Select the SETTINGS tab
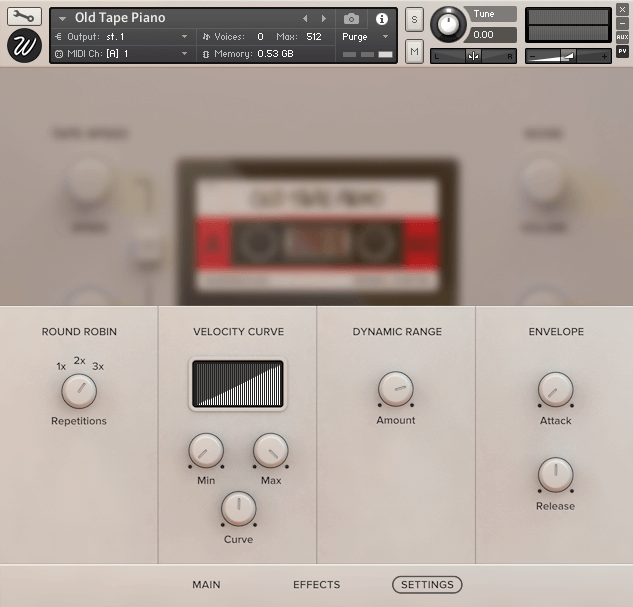The width and height of the screenshot is (633, 607). tap(427, 585)
